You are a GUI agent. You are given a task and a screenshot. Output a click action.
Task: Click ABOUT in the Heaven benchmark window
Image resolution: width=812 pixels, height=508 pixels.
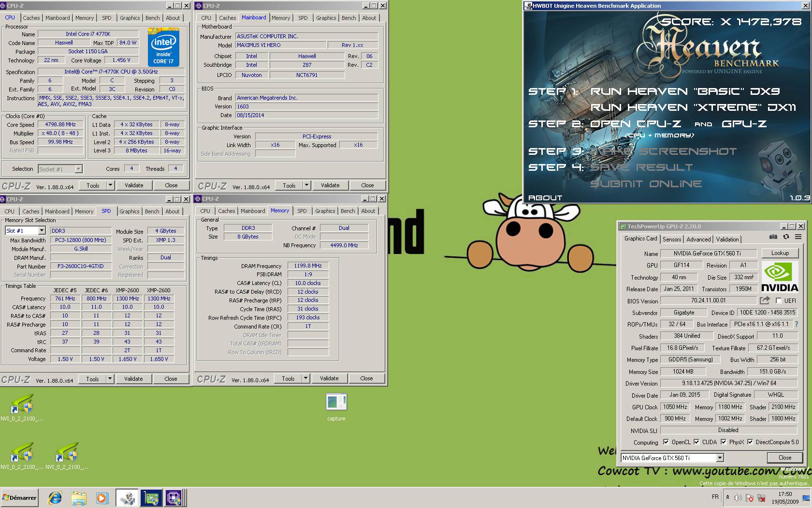pyautogui.click(x=545, y=197)
